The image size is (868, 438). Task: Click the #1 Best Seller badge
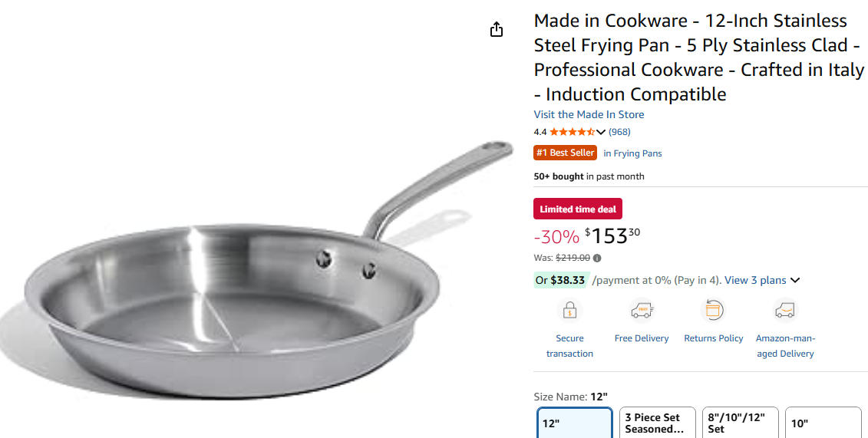(565, 153)
